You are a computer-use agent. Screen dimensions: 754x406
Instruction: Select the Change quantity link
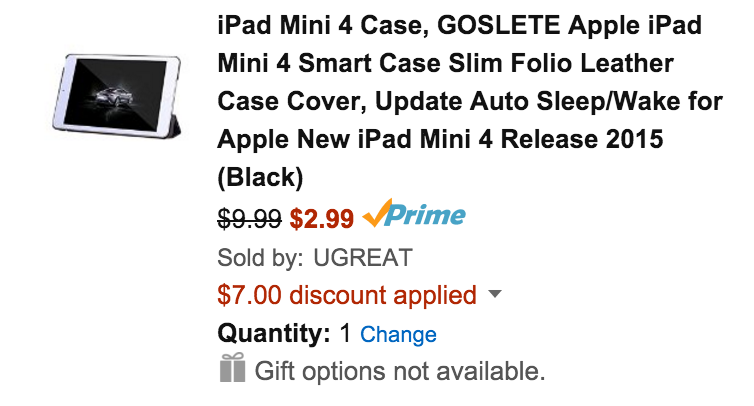[x=398, y=334]
